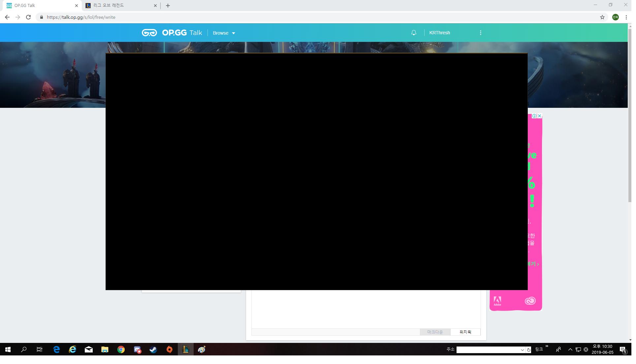The image size is (636, 364).
Task: Click the browser profile avatar
Action: pos(616,17)
